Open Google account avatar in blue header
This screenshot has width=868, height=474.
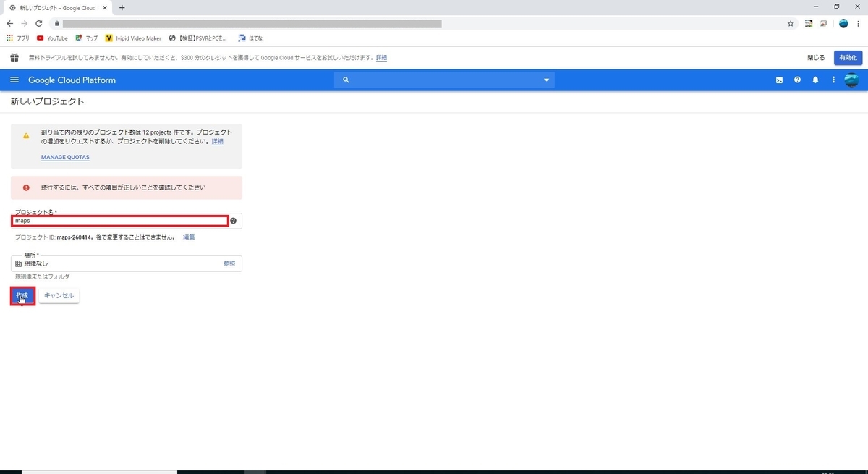click(x=852, y=80)
